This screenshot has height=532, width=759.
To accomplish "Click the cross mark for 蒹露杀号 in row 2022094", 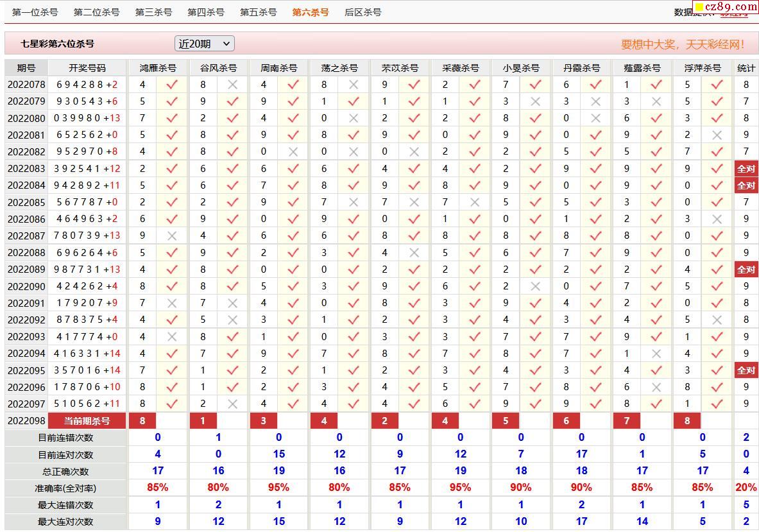I will 656,354.
